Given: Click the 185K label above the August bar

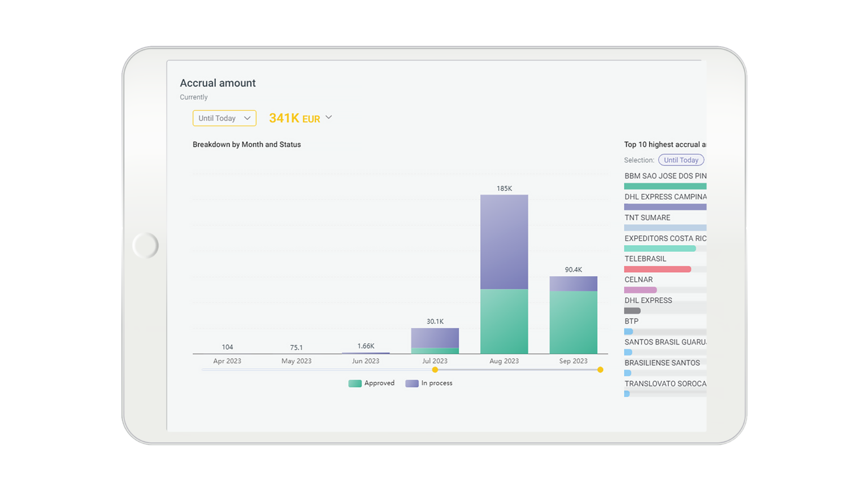Looking at the screenshot, I should 504,189.
